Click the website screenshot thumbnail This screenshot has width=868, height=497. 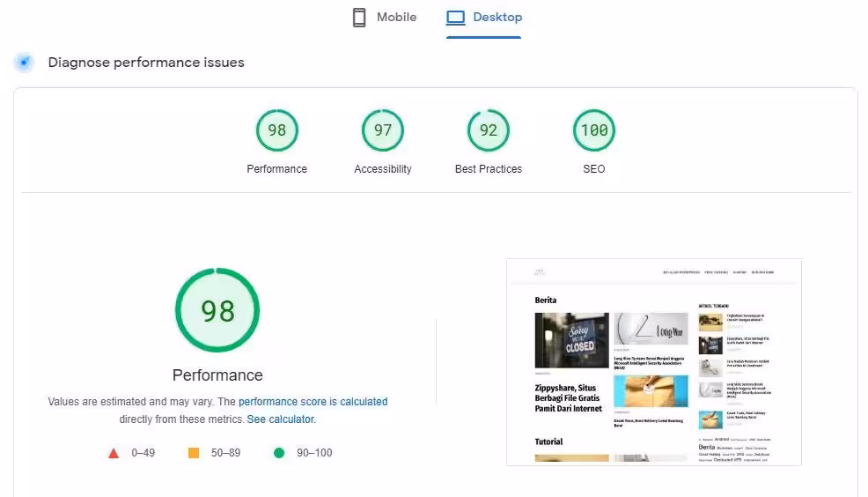654,362
